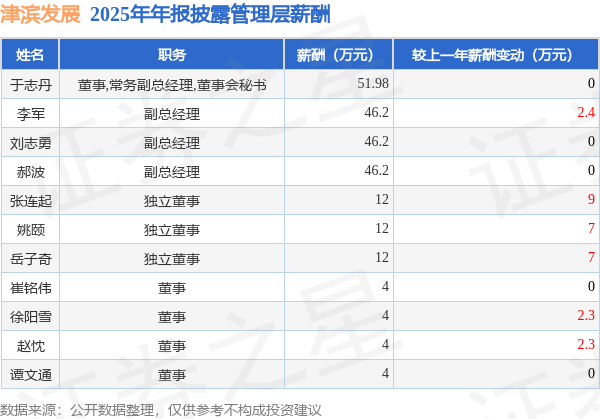
Task: Click the name 崔铭伟
Action: 31,288
